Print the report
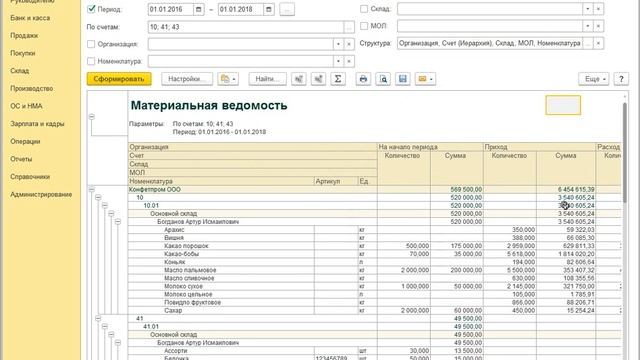 (363, 79)
